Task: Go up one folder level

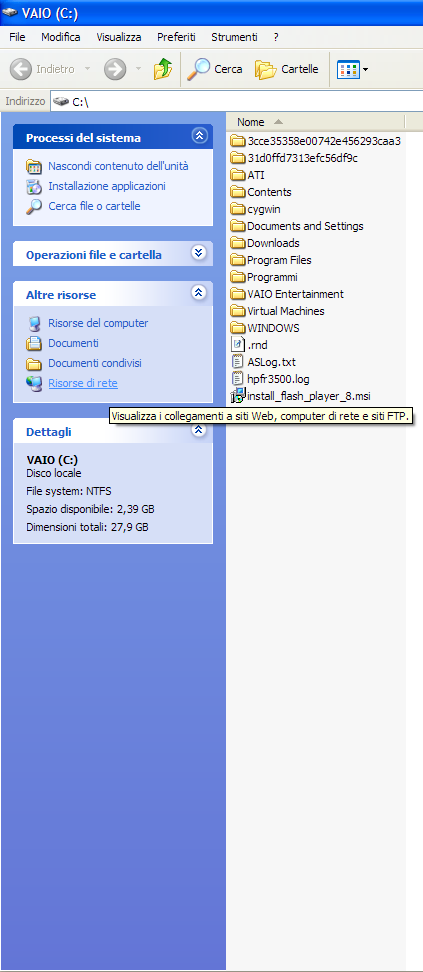Action: (163, 69)
